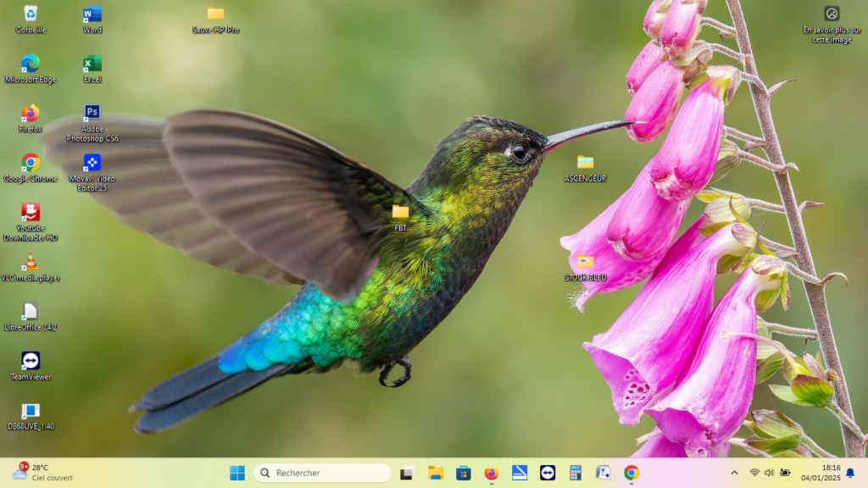Click the Rechercher search box in taskbar

323,473
